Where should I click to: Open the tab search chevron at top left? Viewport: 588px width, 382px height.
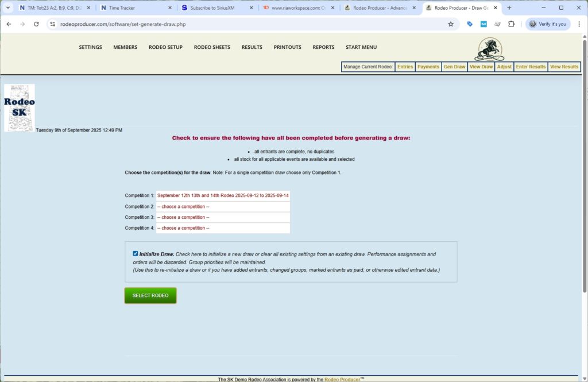(8, 8)
